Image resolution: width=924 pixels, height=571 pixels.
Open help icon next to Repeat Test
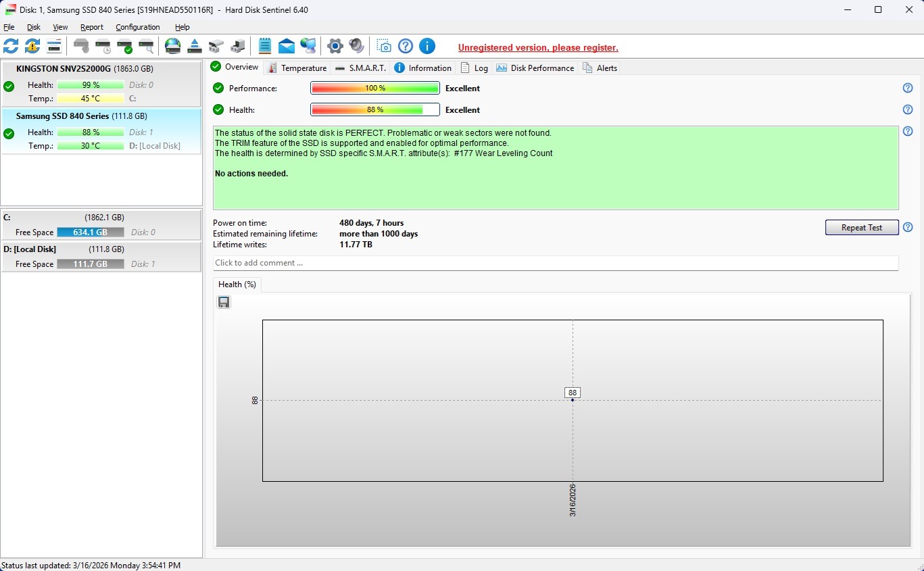908,227
